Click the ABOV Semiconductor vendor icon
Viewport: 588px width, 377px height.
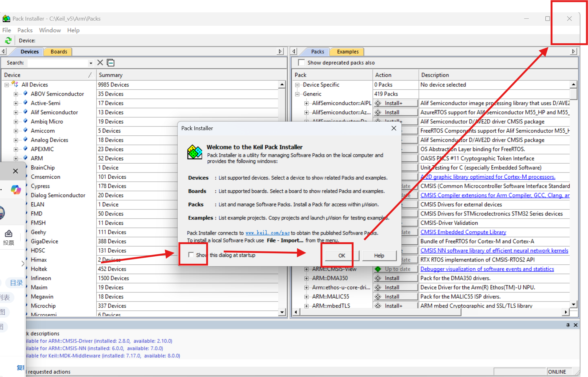[25, 93]
